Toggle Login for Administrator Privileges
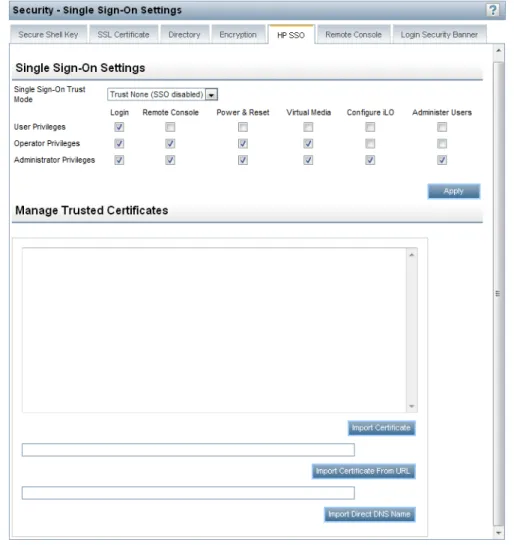The width and height of the screenshot is (514, 545). (119, 160)
